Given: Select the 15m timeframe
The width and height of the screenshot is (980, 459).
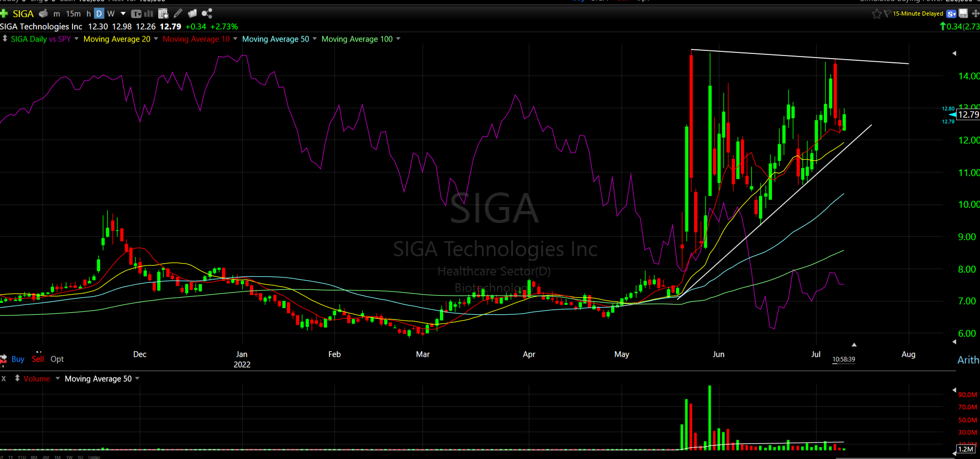Looking at the screenshot, I should (73, 14).
